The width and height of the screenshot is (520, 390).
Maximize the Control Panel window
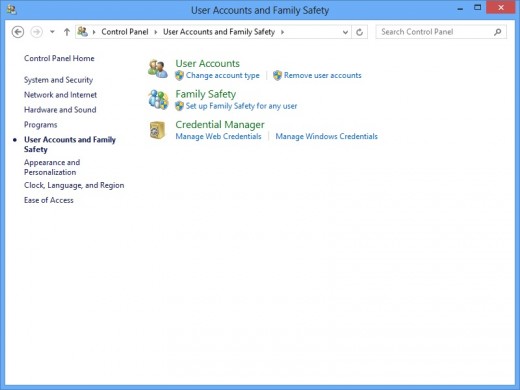tap(478, 8)
